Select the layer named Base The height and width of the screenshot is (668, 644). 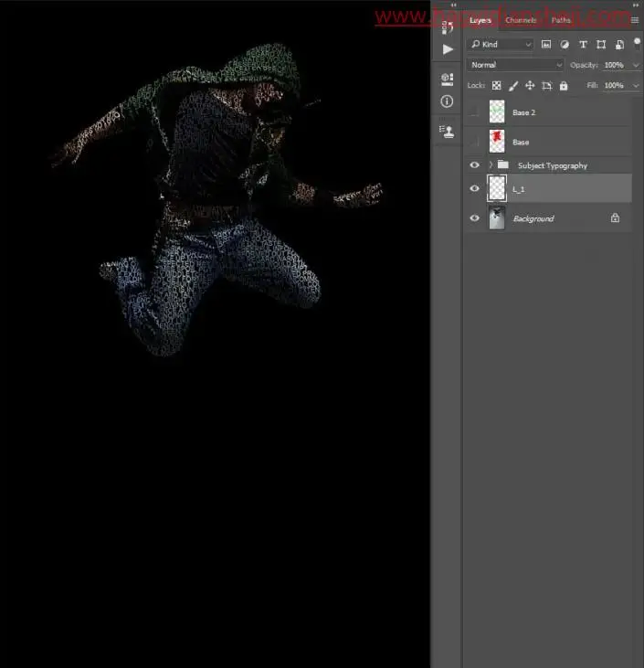coord(521,142)
